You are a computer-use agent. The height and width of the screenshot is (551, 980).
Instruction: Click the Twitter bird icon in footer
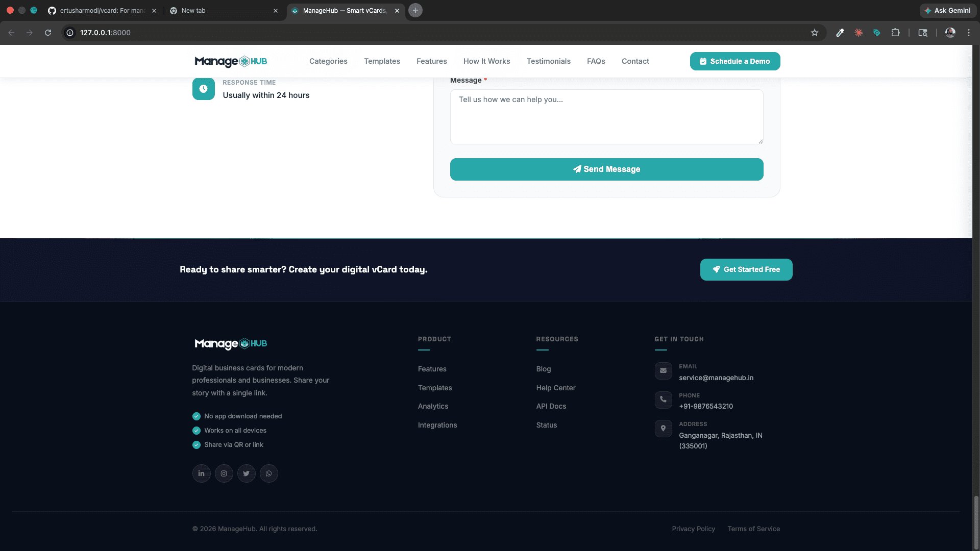(x=246, y=473)
